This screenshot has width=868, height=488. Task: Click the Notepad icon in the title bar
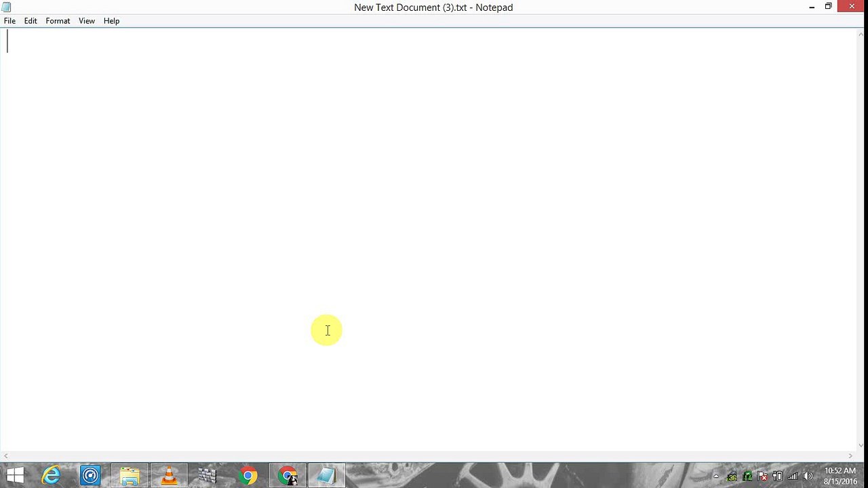(7, 7)
